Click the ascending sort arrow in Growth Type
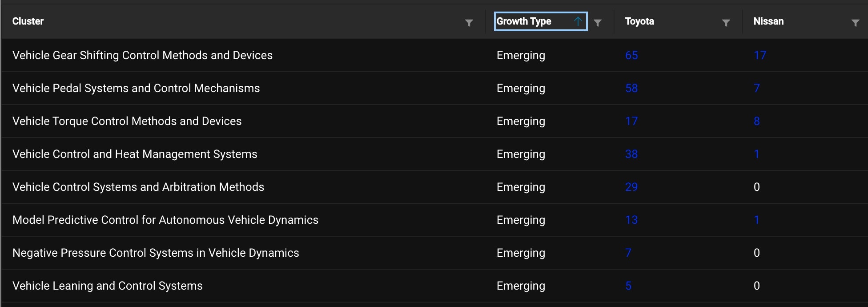Screen dimensions: 868x307 pyautogui.click(x=578, y=21)
